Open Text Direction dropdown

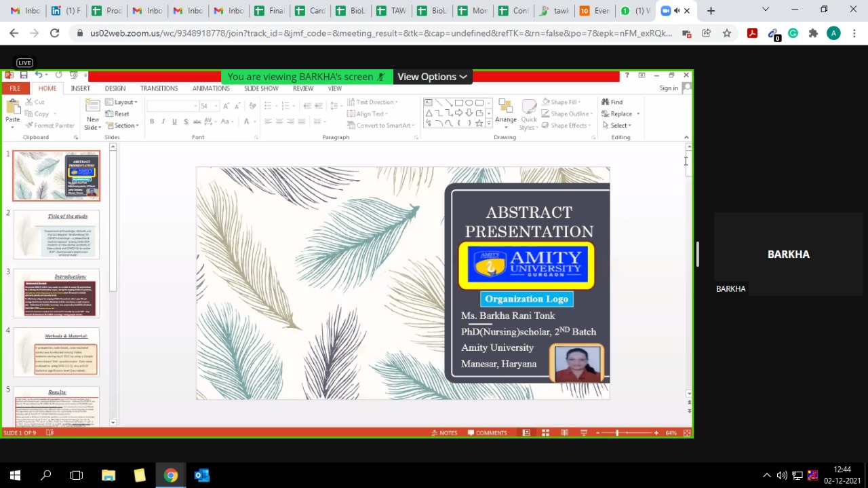tap(373, 102)
